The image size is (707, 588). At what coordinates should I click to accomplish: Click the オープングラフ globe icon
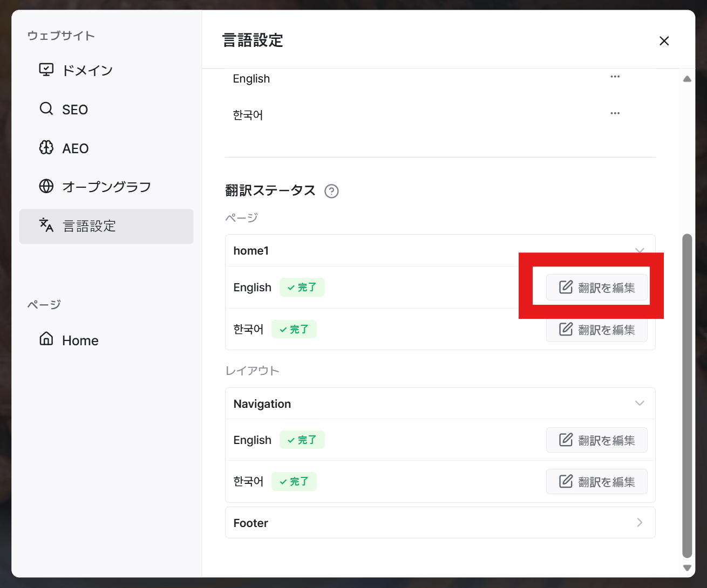point(46,186)
